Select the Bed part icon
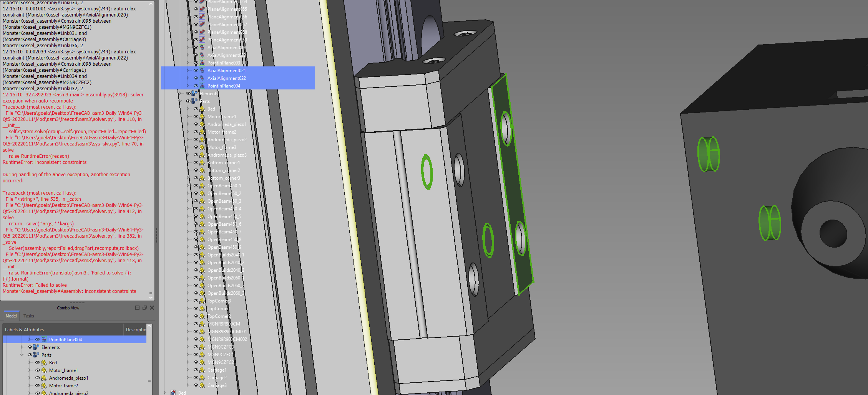Viewport: 868px width, 395px height. coord(201,109)
